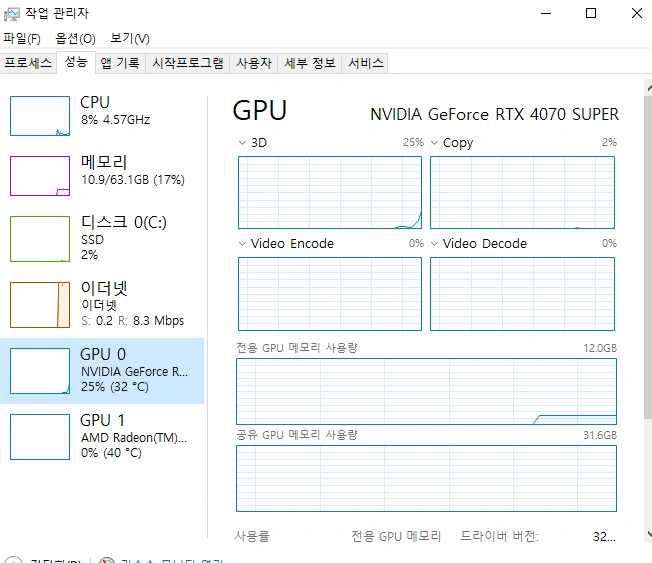Viewport: 652px width, 563px height.
Task: Select the 디스크 0(C:) thumbnail
Action: point(40,239)
